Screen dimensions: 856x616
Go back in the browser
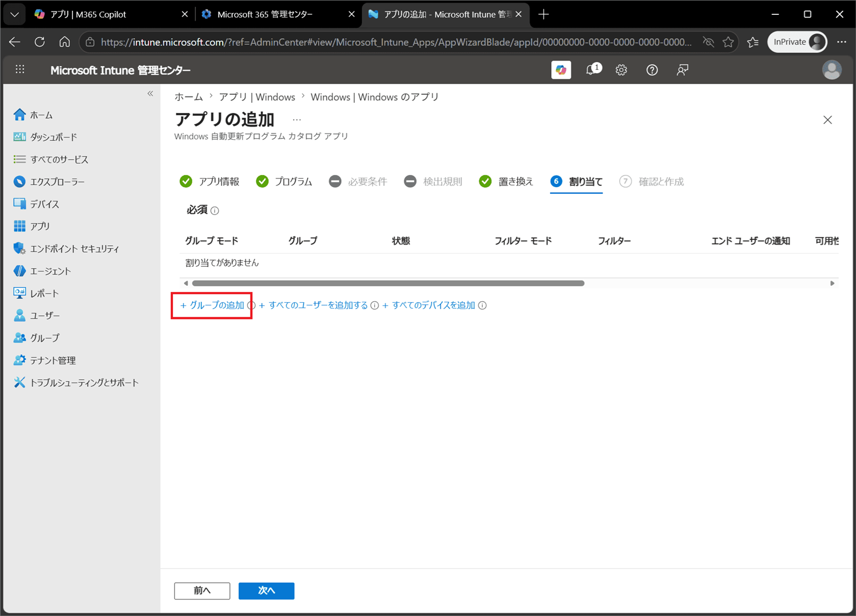coord(15,42)
